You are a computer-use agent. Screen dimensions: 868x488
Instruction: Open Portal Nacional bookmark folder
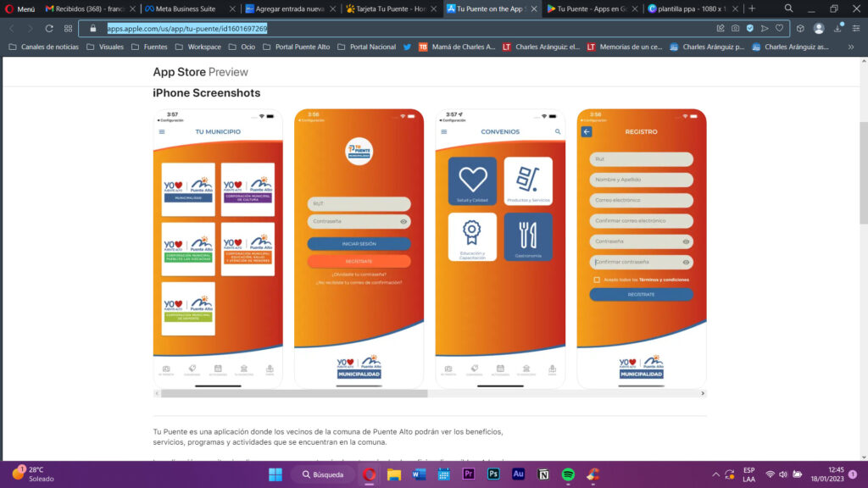366,47
